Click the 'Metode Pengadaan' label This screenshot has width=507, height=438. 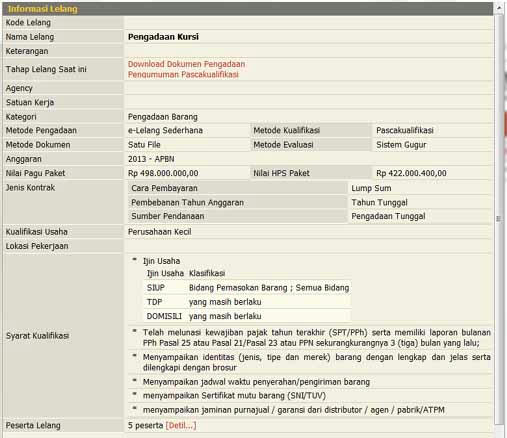(41, 131)
